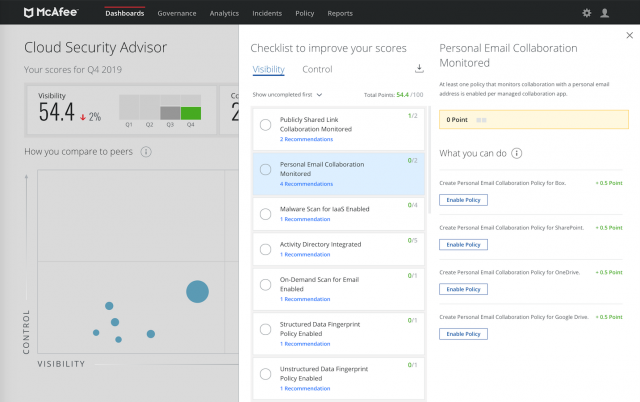Check circle for Publicly Shared Link Collaboration Monitored
Image resolution: width=640 pixels, height=402 pixels.
click(265, 125)
